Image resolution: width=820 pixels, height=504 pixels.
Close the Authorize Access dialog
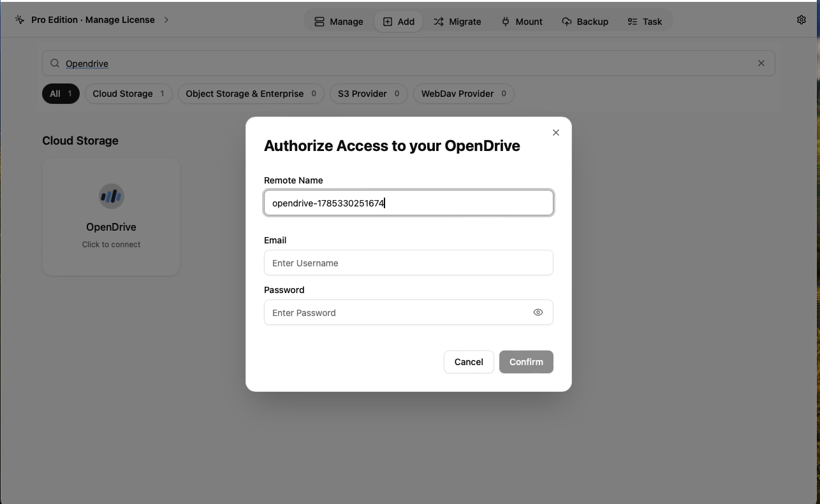tap(555, 133)
